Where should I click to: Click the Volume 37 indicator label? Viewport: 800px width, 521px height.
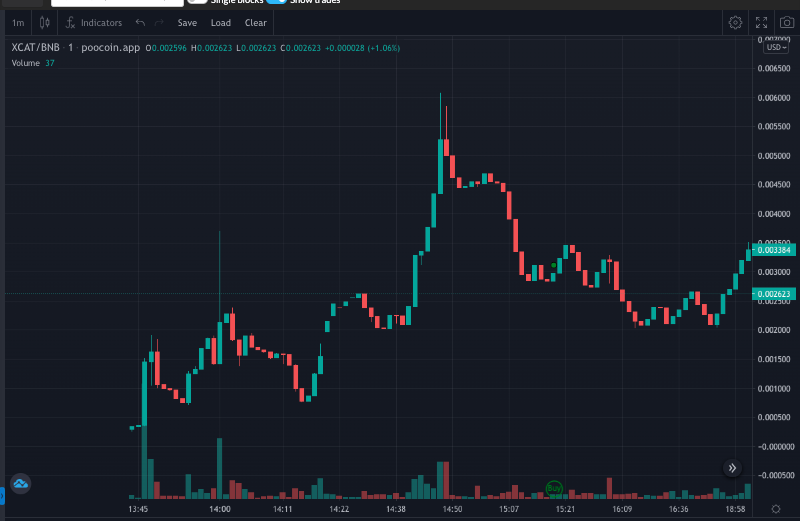(x=33, y=63)
